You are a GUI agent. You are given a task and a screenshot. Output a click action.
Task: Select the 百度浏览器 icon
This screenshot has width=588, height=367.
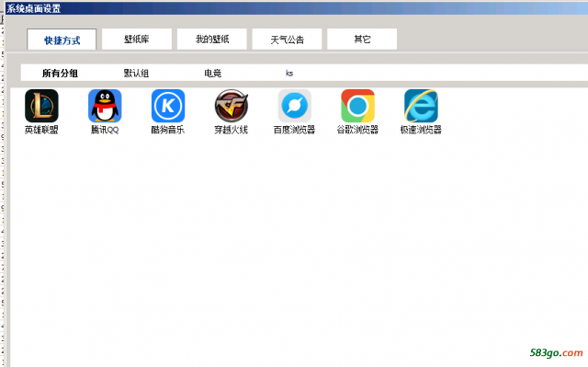point(294,106)
